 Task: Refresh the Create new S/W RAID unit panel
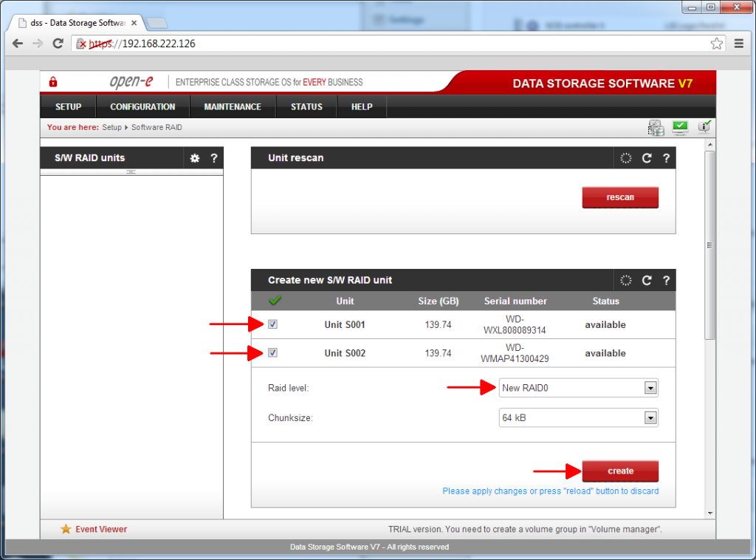(646, 280)
